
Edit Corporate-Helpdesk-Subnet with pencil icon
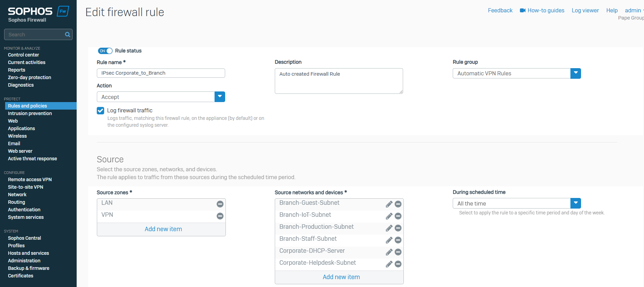[389, 264]
